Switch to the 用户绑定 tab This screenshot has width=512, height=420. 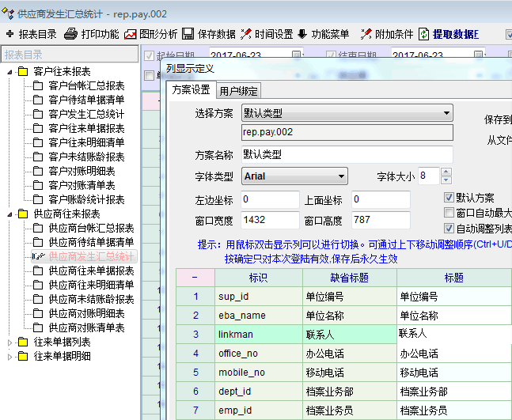pos(238,90)
